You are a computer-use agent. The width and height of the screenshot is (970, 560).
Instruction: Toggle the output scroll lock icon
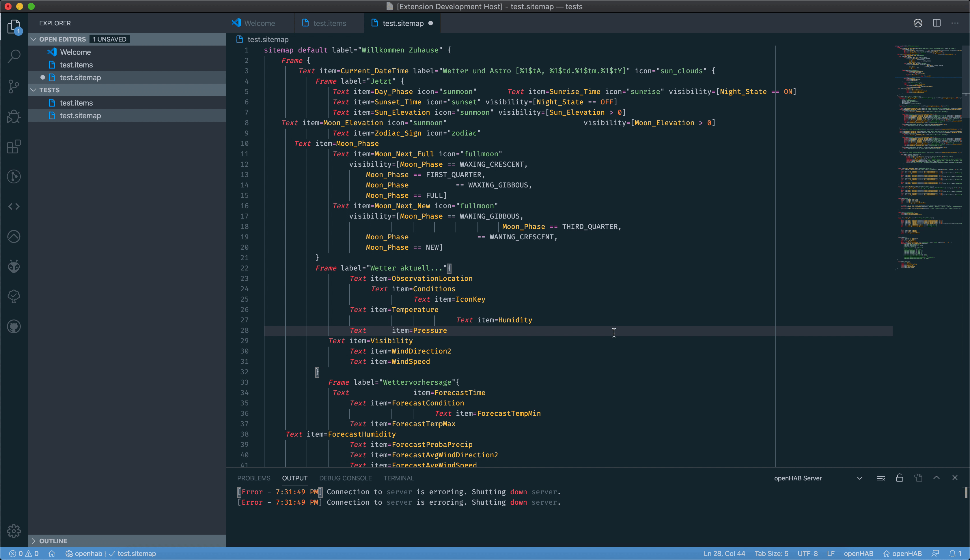[899, 478]
